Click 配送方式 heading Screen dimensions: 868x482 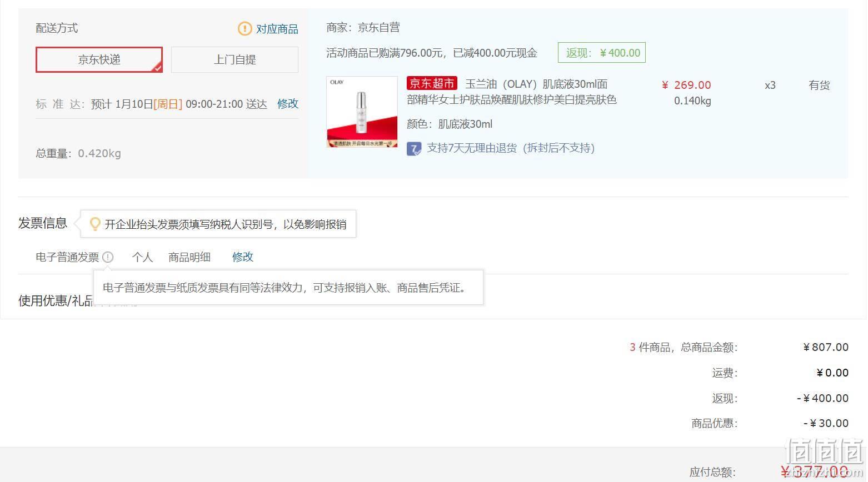click(x=57, y=28)
